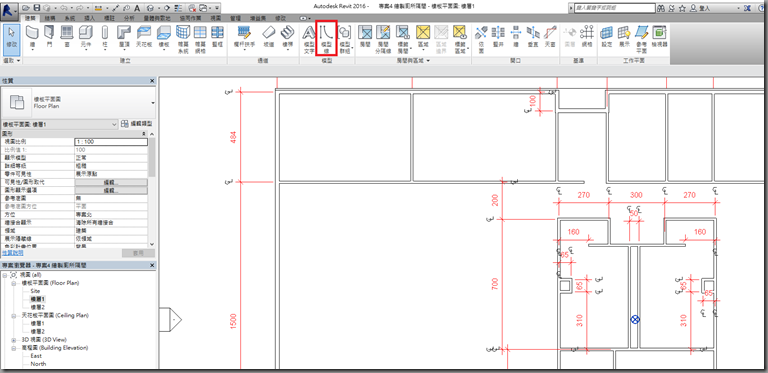Select the Model Line (模型線) tool
The width and height of the screenshot is (768, 373).
326,38
